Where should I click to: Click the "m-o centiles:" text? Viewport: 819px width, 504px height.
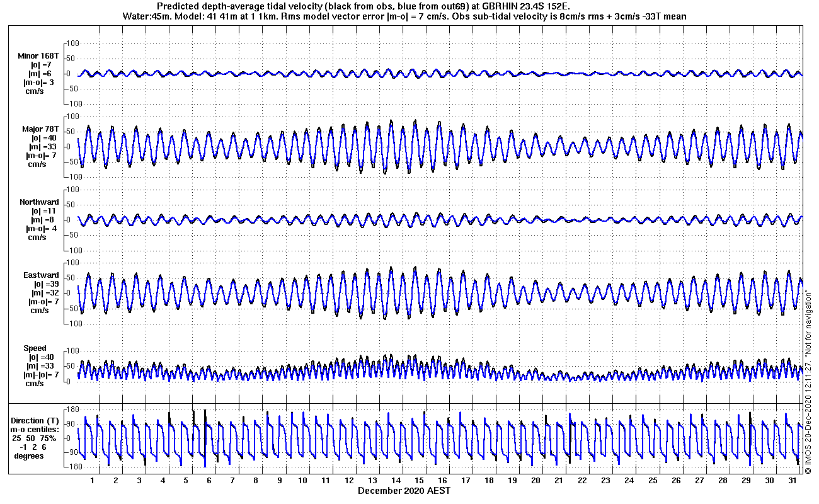pos(35,429)
